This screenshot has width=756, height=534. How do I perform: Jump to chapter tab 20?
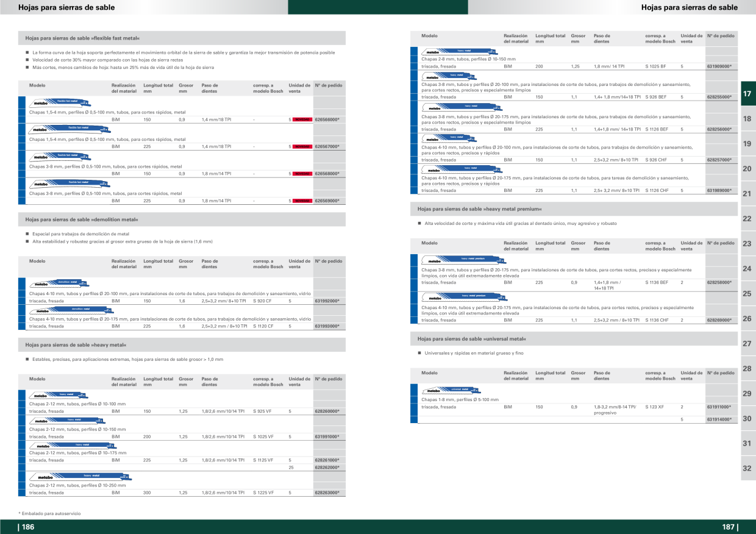[x=748, y=169]
